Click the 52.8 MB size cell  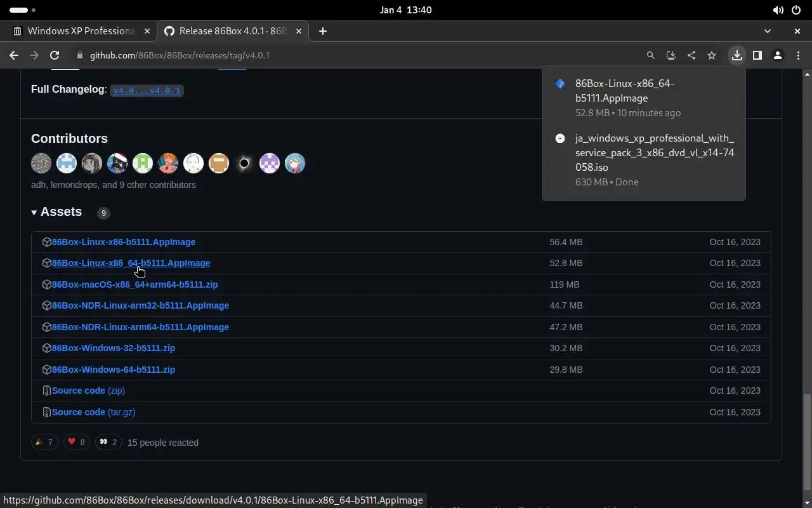(566, 263)
